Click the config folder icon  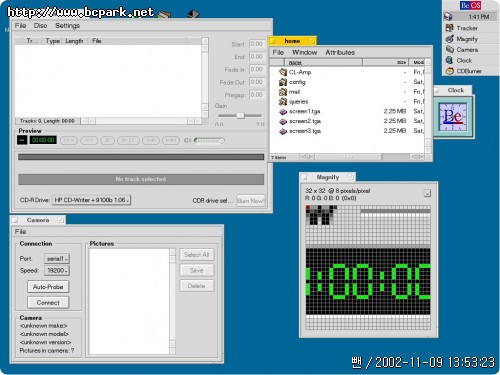tap(283, 82)
